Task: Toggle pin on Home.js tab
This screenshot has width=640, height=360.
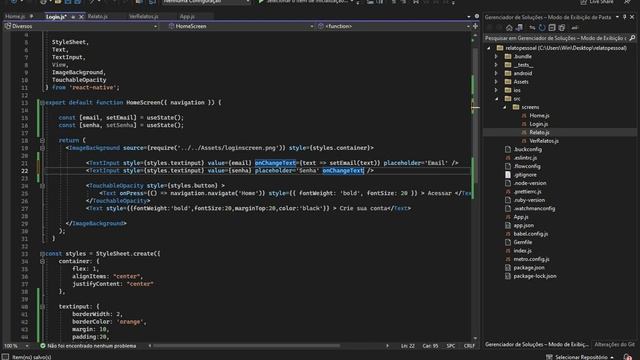Action: pyautogui.click(x=31, y=17)
